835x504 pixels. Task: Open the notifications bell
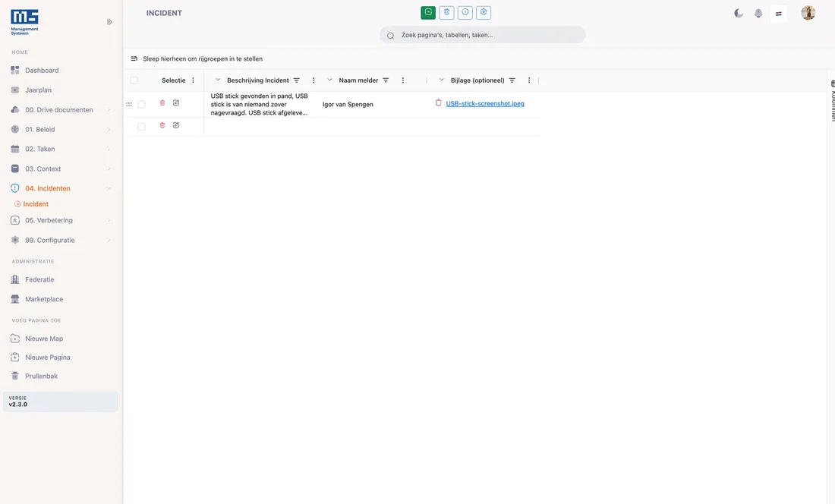pos(758,14)
